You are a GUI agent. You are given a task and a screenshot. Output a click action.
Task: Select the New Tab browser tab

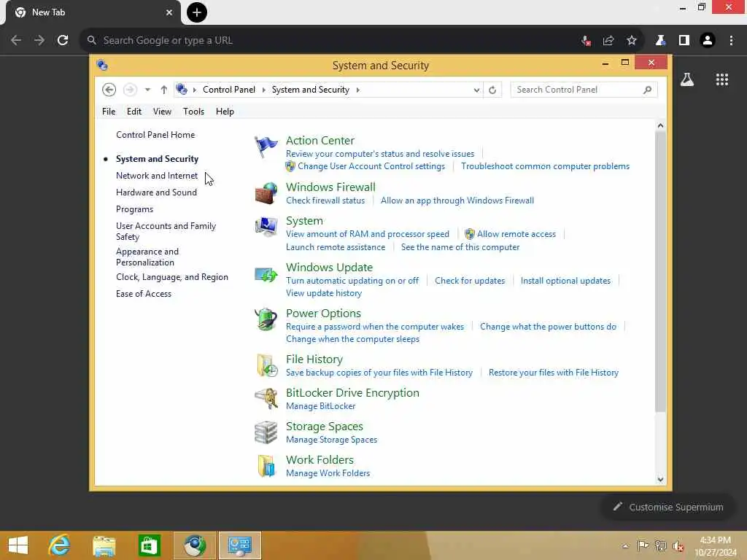pos(93,13)
